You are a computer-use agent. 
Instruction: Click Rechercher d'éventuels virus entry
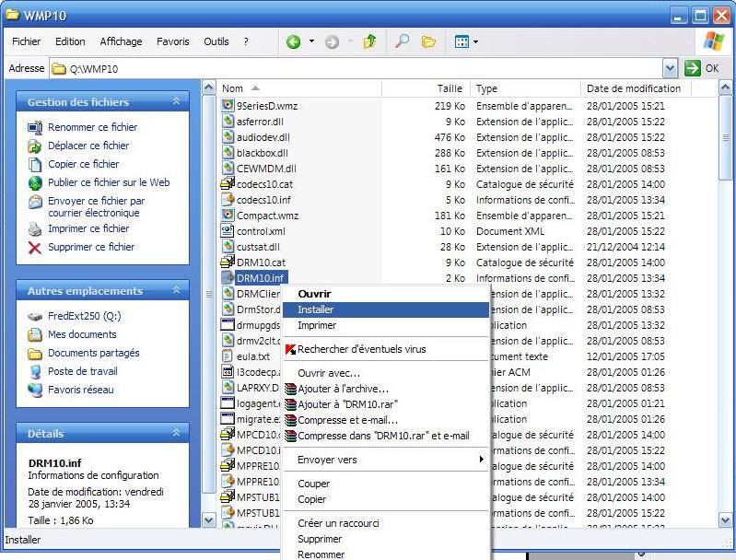[x=386, y=349]
